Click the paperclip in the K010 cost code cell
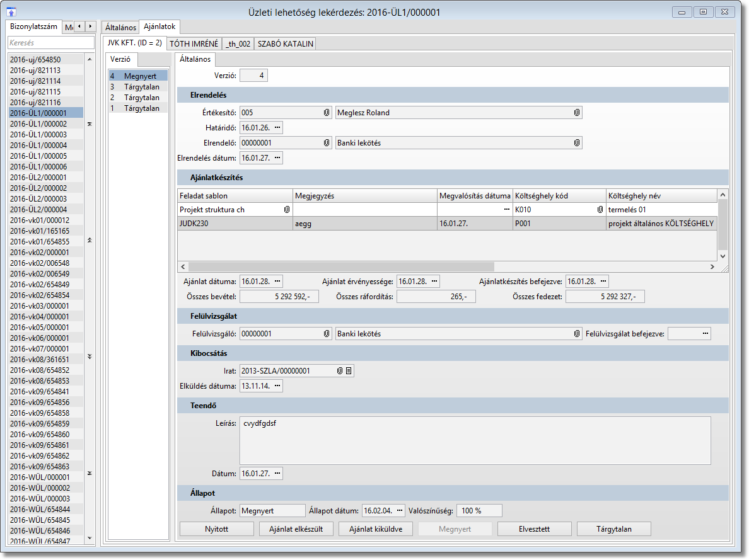This screenshot has height=560, width=749. pos(600,210)
